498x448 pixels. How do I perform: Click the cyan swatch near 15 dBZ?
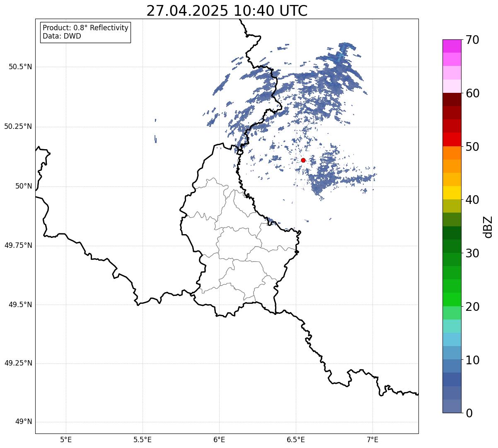coord(452,339)
